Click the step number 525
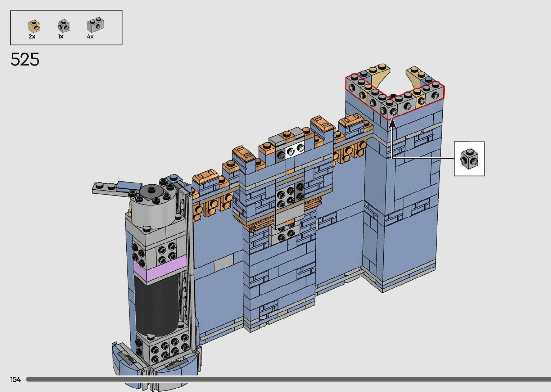The image size is (551, 392). (x=25, y=59)
